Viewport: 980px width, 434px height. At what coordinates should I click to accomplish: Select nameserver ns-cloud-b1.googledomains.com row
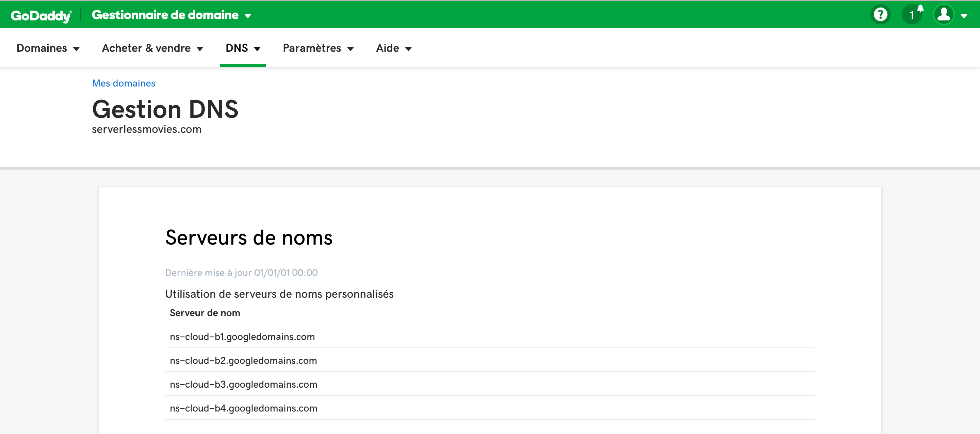point(242,337)
